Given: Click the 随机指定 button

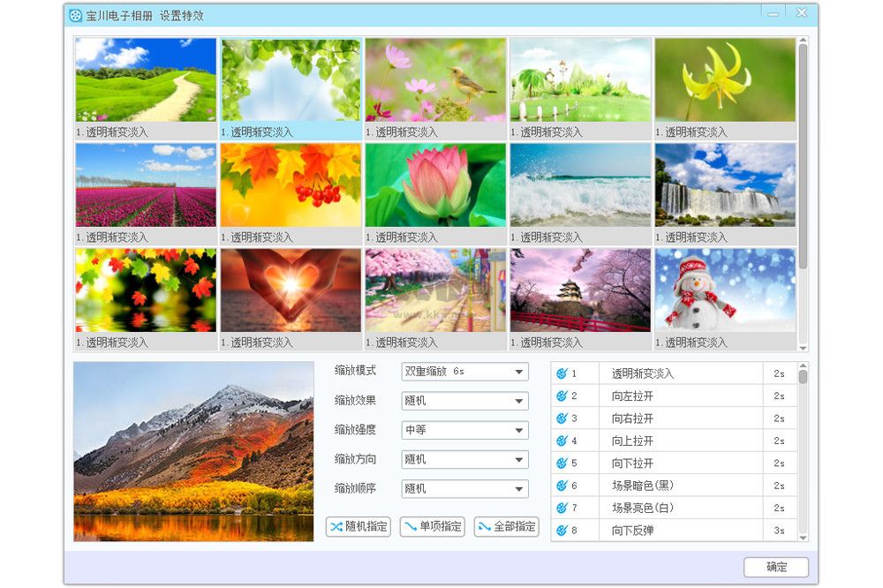Looking at the screenshot, I should coord(357,526).
